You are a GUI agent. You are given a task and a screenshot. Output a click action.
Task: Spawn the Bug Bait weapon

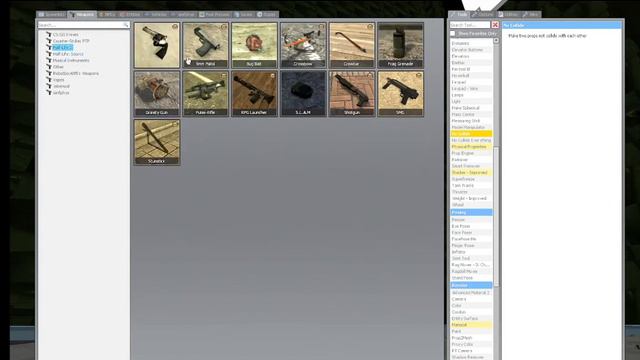(x=254, y=45)
